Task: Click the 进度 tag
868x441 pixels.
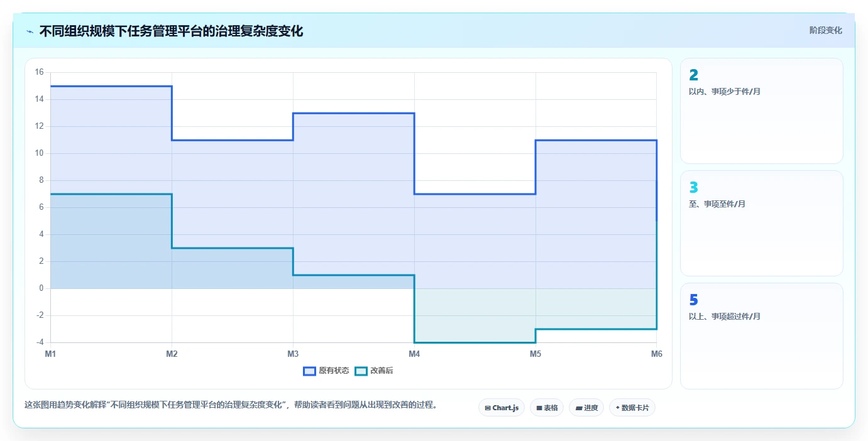Action: coord(586,408)
